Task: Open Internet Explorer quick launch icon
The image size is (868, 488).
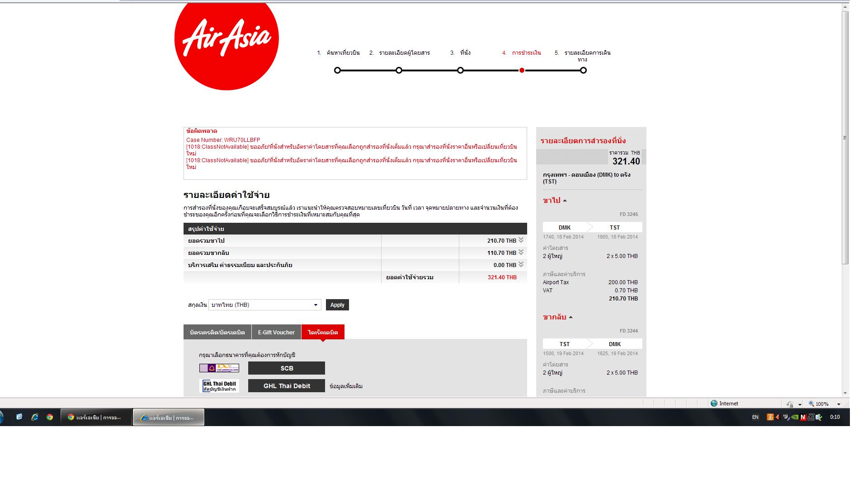Action: click(35, 417)
